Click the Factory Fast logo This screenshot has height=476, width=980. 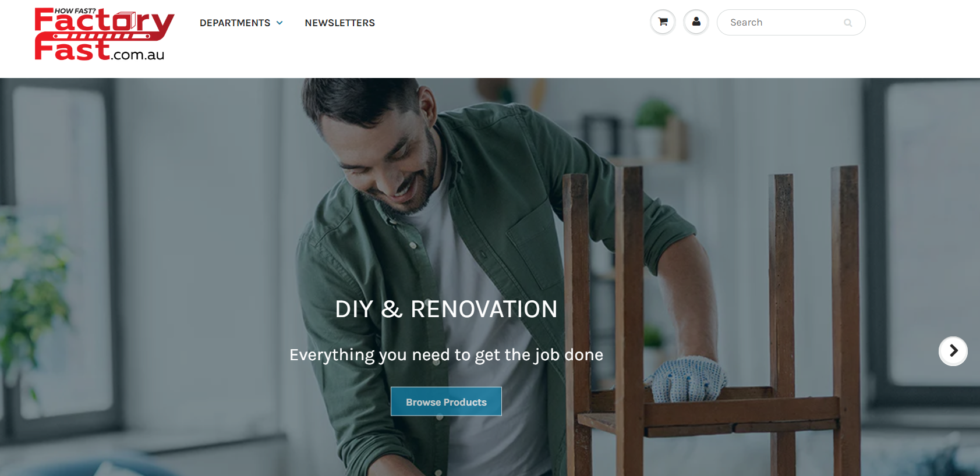pos(104,34)
